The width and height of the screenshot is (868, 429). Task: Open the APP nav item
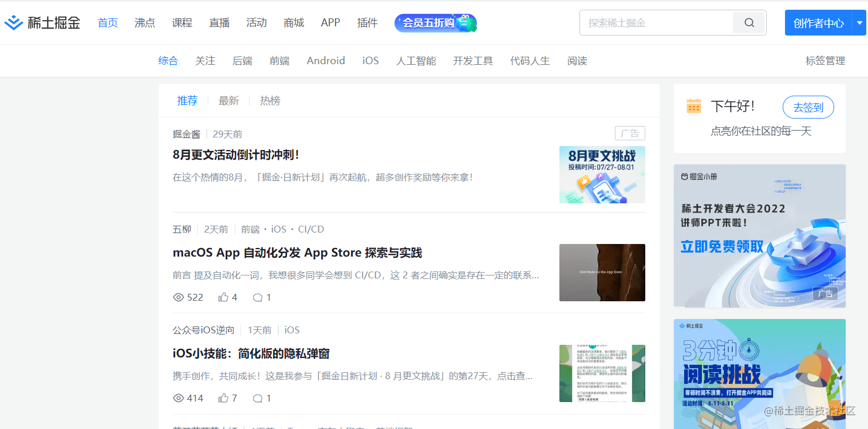point(330,23)
